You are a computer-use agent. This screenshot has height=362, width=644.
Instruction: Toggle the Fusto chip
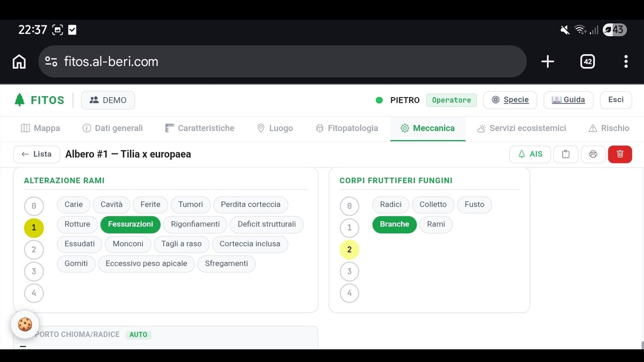[x=474, y=204]
